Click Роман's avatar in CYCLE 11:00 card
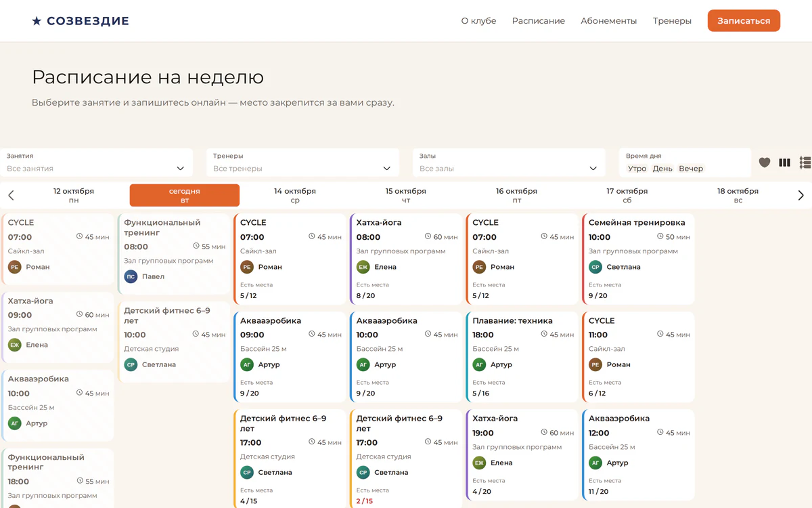Screen dimensions: 812x508 tap(595, 364)
